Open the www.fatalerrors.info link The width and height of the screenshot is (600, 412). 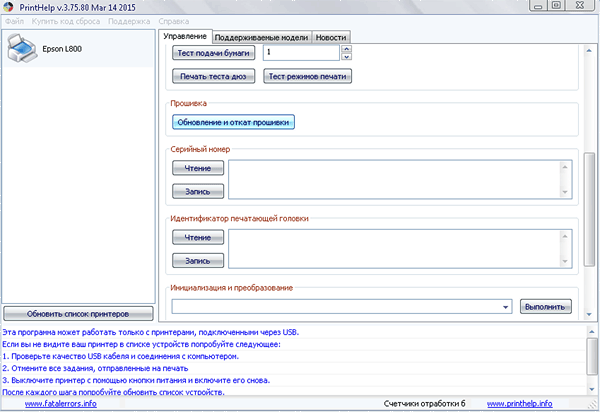coord(60,404)
